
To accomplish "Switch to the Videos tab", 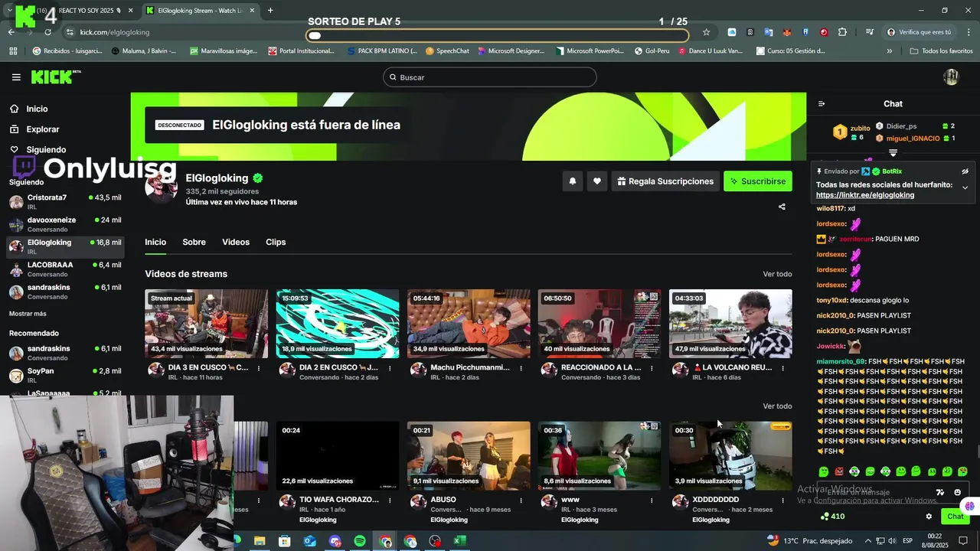I will [236, 242].
